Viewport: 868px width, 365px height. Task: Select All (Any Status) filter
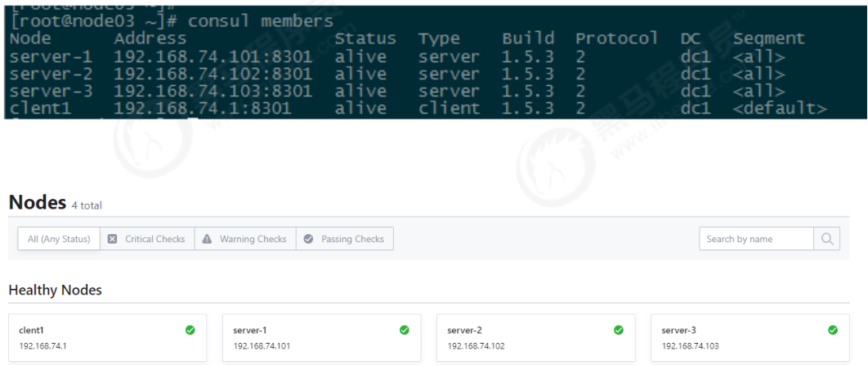59,239
